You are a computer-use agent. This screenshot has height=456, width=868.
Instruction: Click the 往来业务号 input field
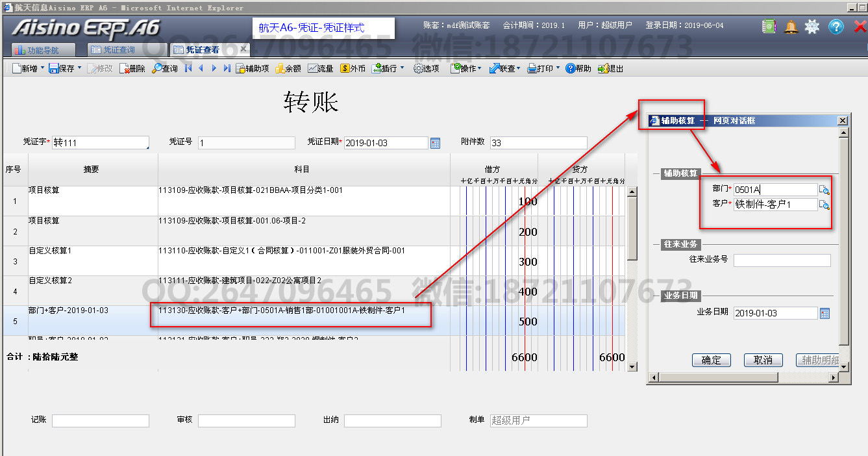[782, 260]
